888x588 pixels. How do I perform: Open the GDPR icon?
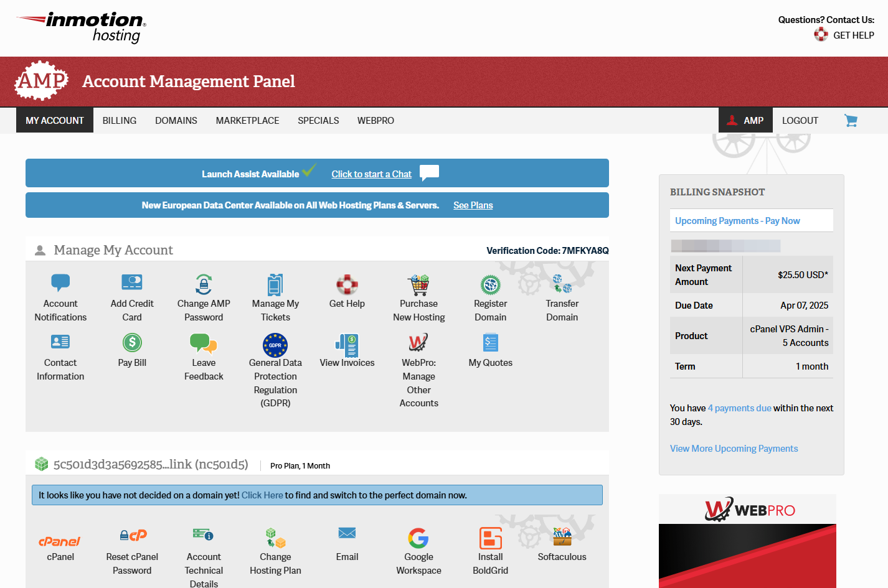point(275,345)
